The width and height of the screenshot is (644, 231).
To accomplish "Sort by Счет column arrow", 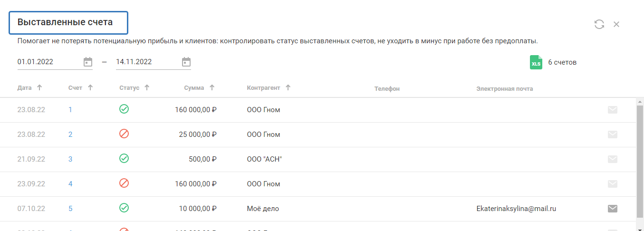I will pos(90,88).
